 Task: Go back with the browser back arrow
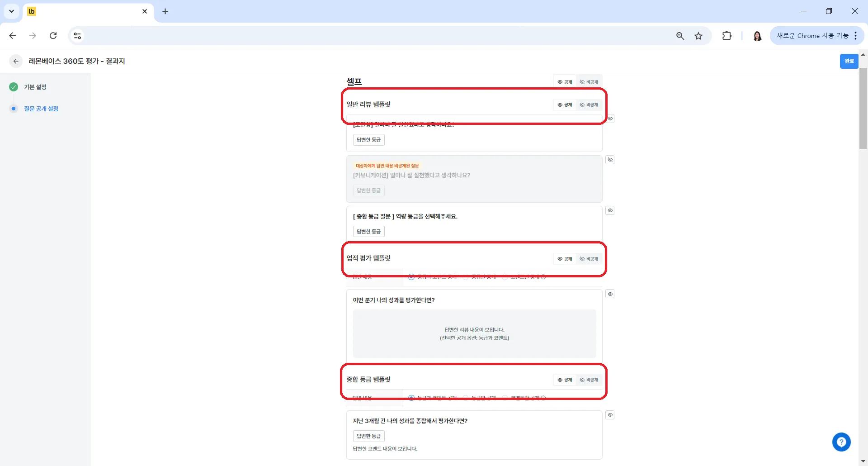coord(13,36)
